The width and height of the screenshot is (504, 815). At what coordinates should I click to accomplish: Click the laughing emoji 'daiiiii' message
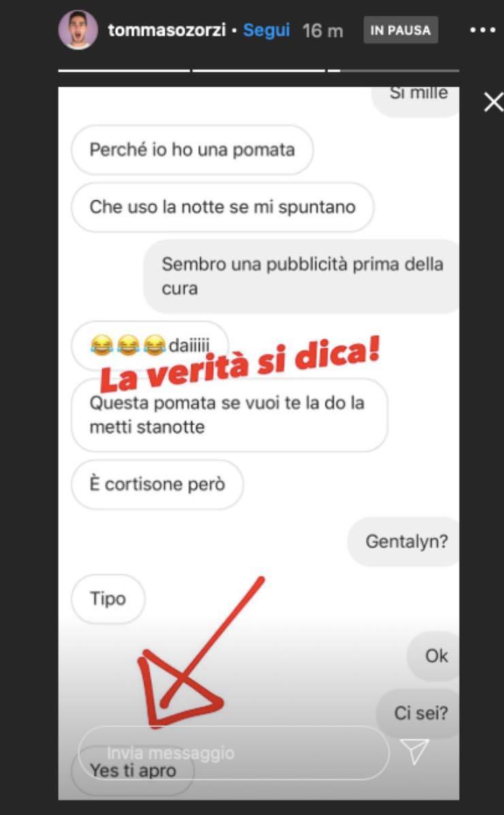[x=150, y=345]
